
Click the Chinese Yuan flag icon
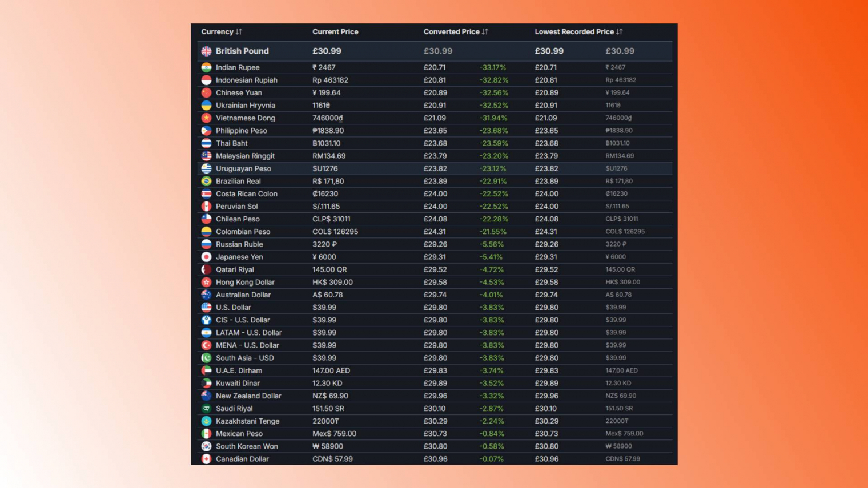(206, 92)
